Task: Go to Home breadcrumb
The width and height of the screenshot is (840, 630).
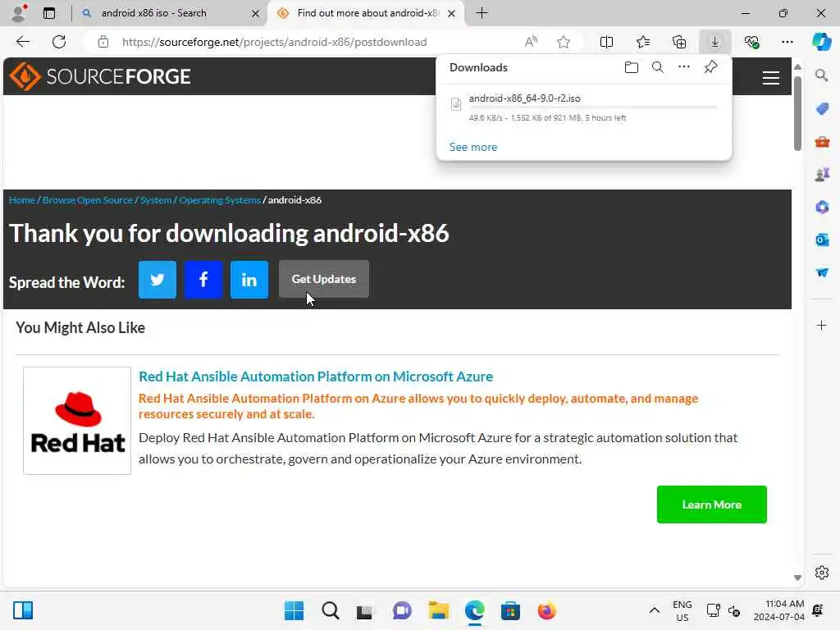Action: 22,200
